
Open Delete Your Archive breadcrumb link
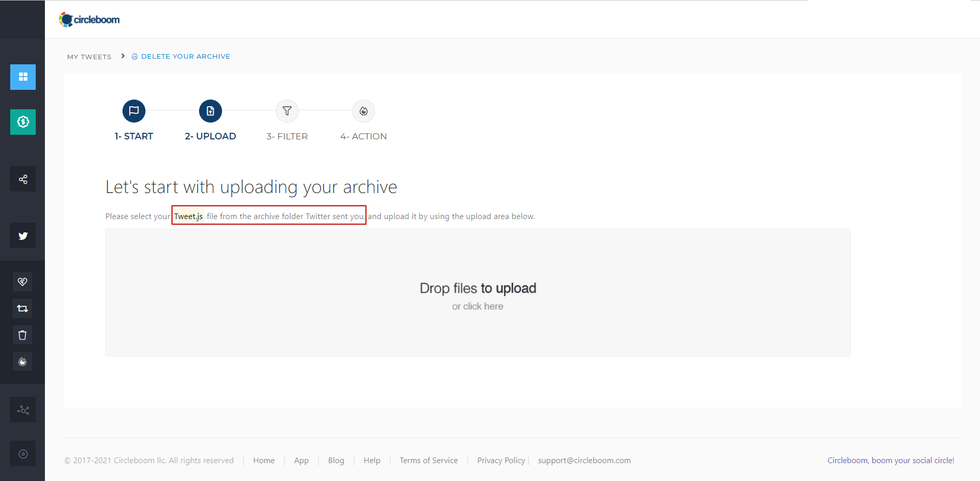(186, 57)
